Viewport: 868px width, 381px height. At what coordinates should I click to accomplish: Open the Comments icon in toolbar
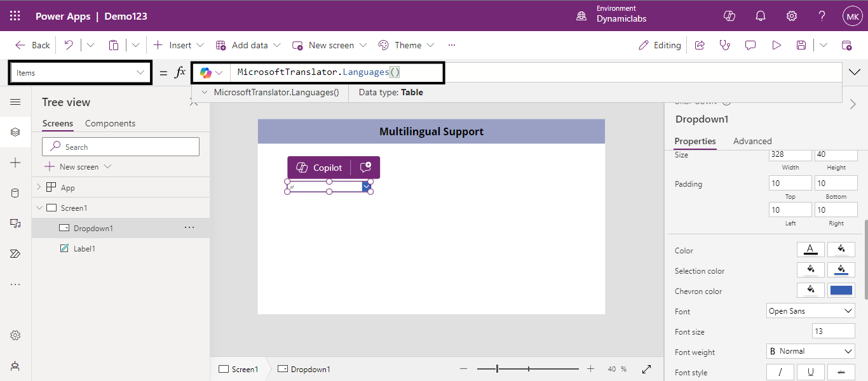750,45
